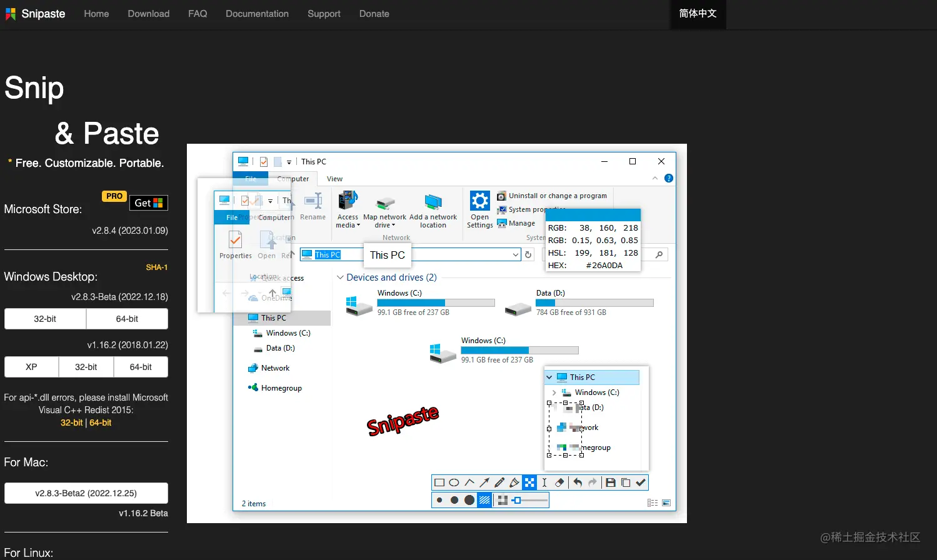Click the Open Settings gear icon

pos(480,201)
